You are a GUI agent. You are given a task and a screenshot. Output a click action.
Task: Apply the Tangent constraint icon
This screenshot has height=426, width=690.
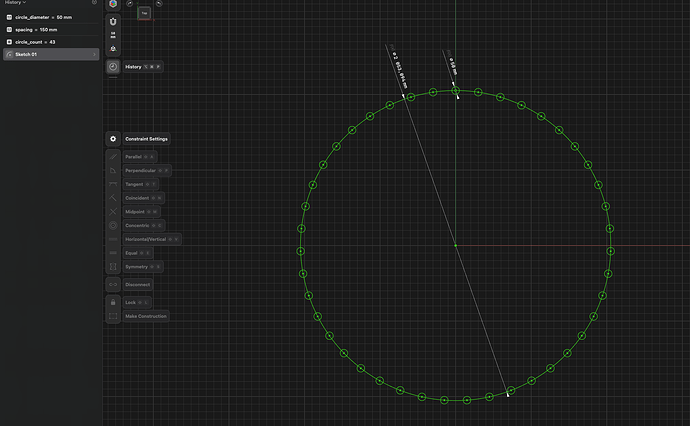[113, 184]
